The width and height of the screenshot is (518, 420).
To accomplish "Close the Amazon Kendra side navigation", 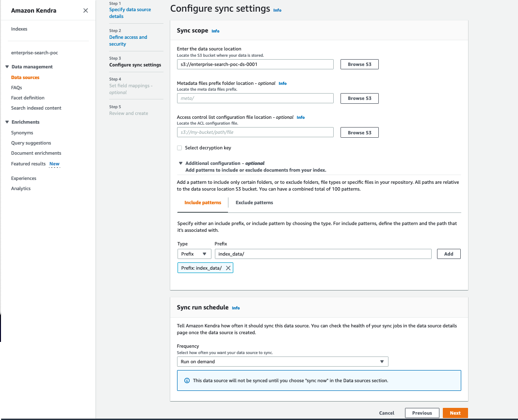I will coord(85,11).
